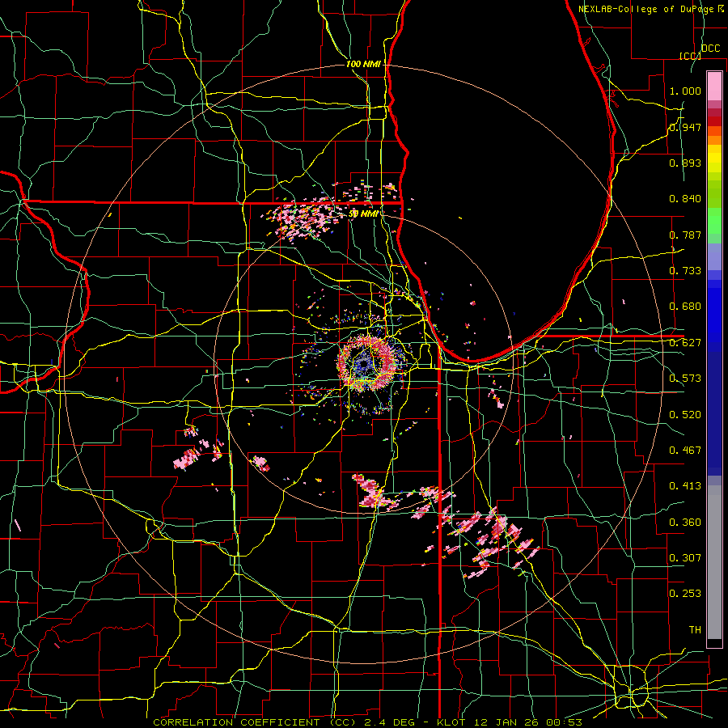Click the 1.000 scale value
This screenshot has width=728, height=728.
coord(685,91)
